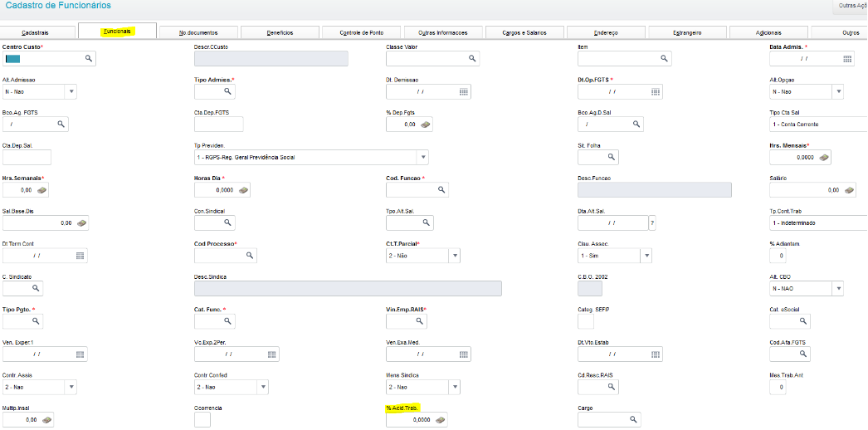Click the Bco.Ag.D.Sal search magnifier
The image size is (868, 430).
point(636,125)
